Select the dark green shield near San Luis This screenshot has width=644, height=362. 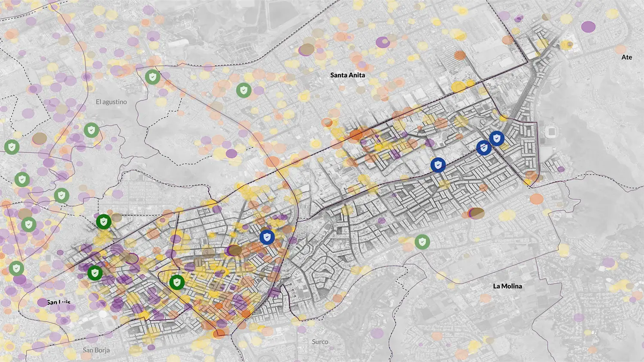[95, 273]
